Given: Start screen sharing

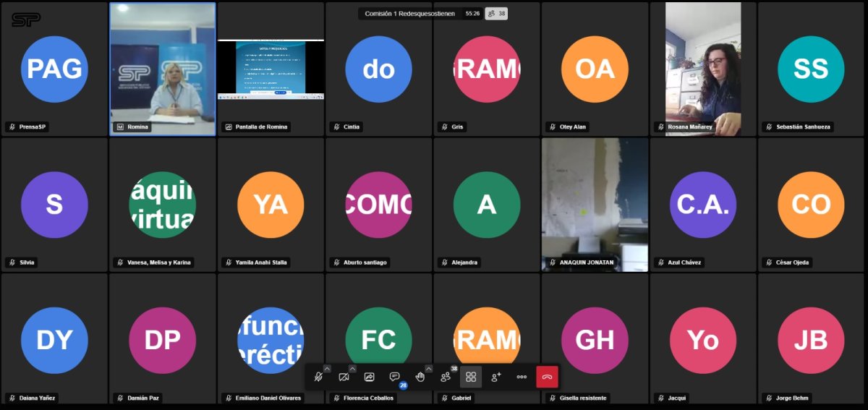Looking at the screenshot, I should click(x=369, y=377).
